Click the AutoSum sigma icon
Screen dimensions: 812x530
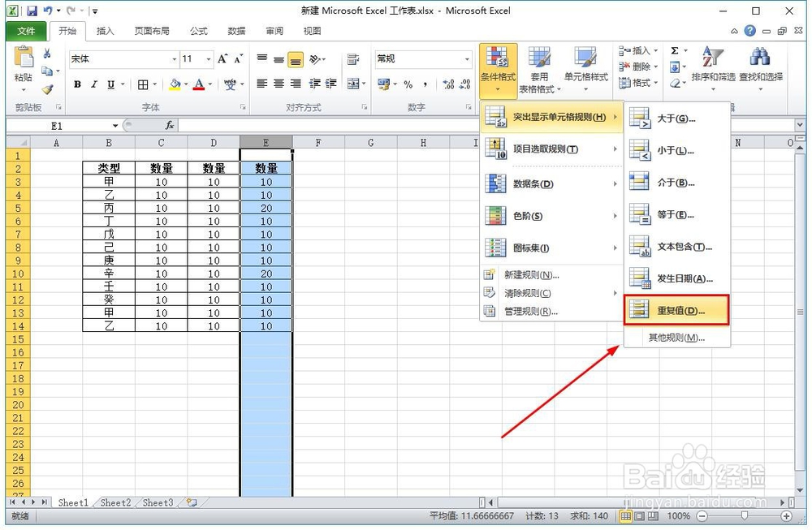click(x=675, y=50)
